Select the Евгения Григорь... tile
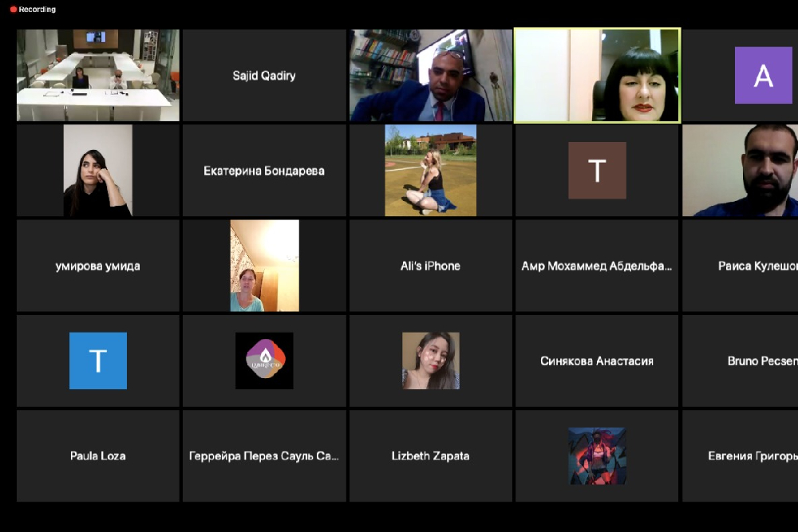This screenshot has width=798, height=532. pyautogui.click(x=740, y=455)
